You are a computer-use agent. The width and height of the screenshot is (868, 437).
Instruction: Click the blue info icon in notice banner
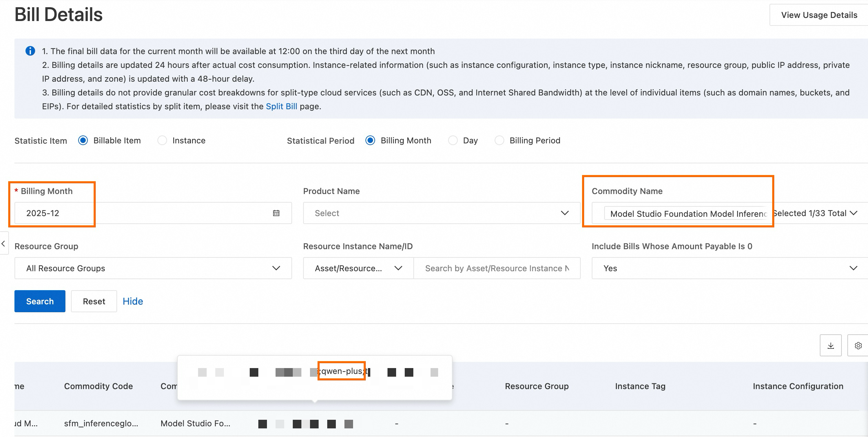pos(30,51)
